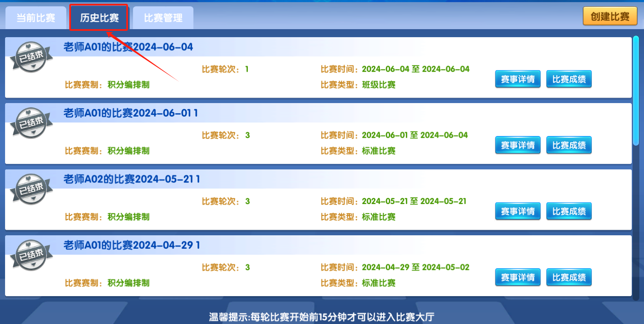Click the date range 2024-06-01 至 2024-06-04
The image size is (644, 324).
coord(415,135)
